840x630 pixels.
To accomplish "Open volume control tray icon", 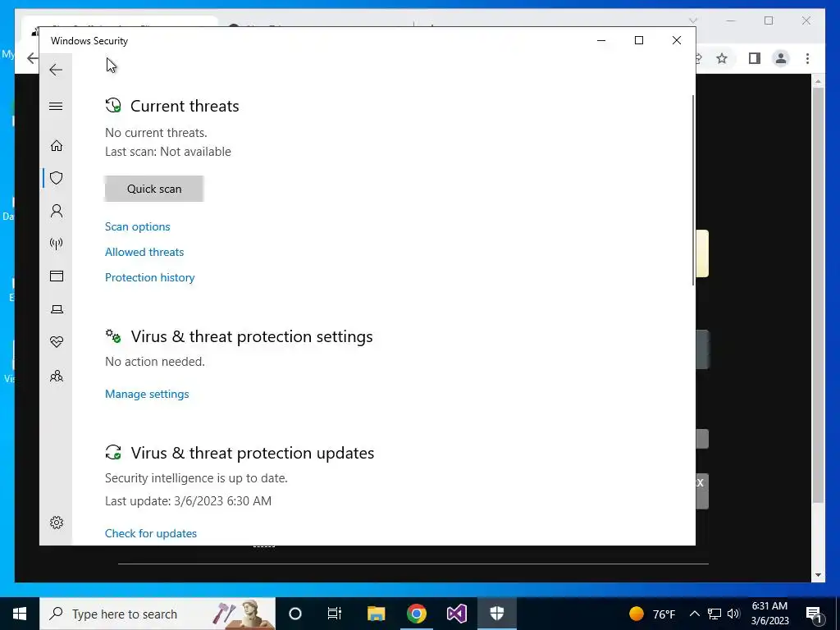I will 733,614.
